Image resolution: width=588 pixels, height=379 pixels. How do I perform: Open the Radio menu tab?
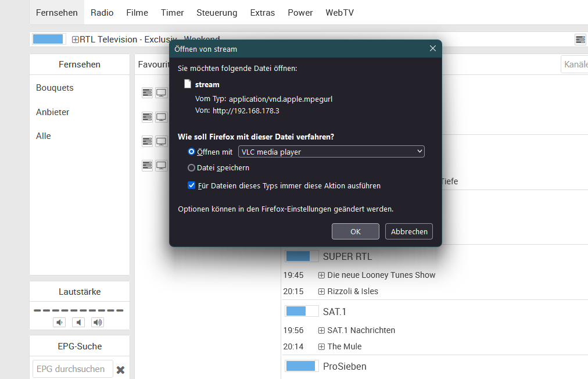102,13
